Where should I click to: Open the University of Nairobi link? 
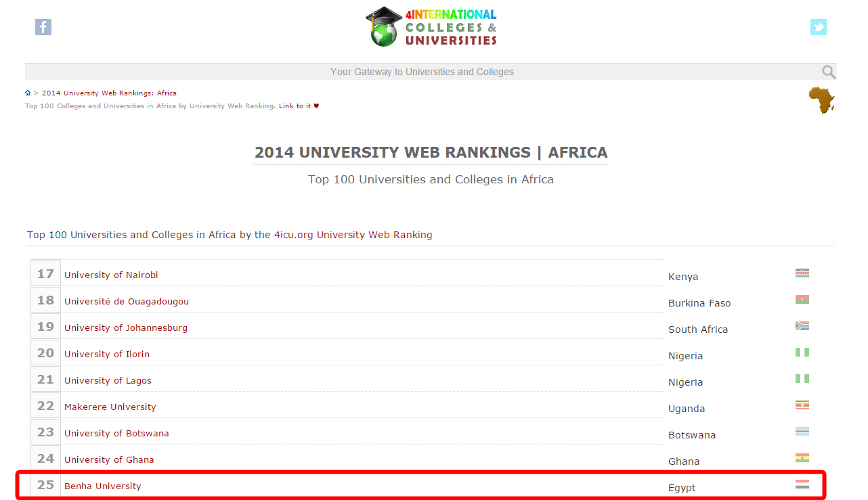[111, 275]
